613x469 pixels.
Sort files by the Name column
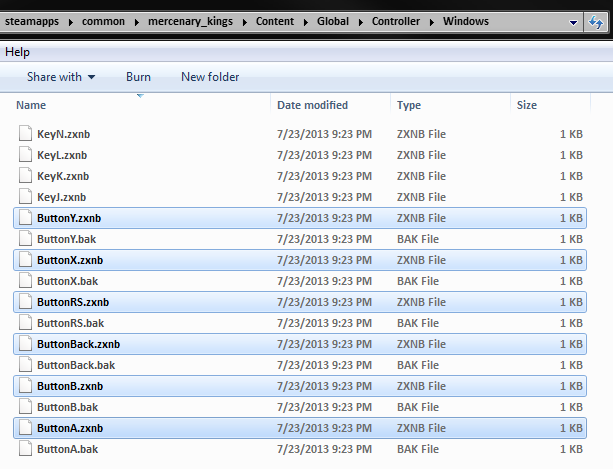point(31,105)
